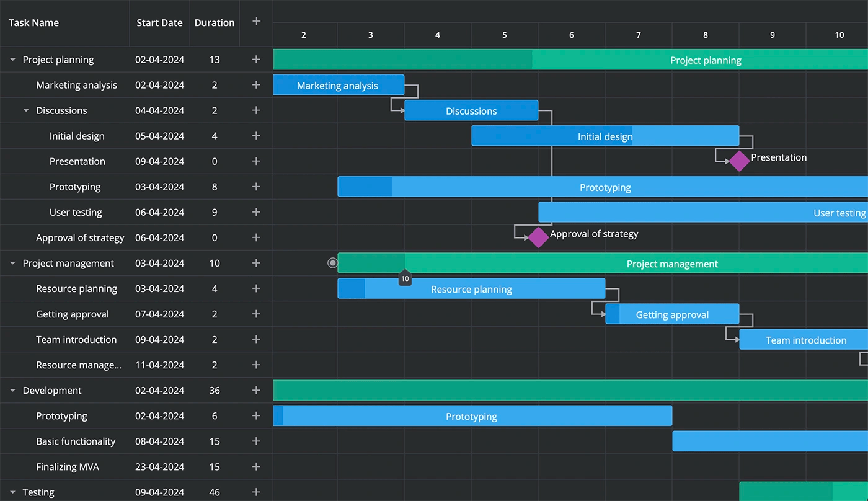Click the plus icon for Resource planning

[256, 288]
